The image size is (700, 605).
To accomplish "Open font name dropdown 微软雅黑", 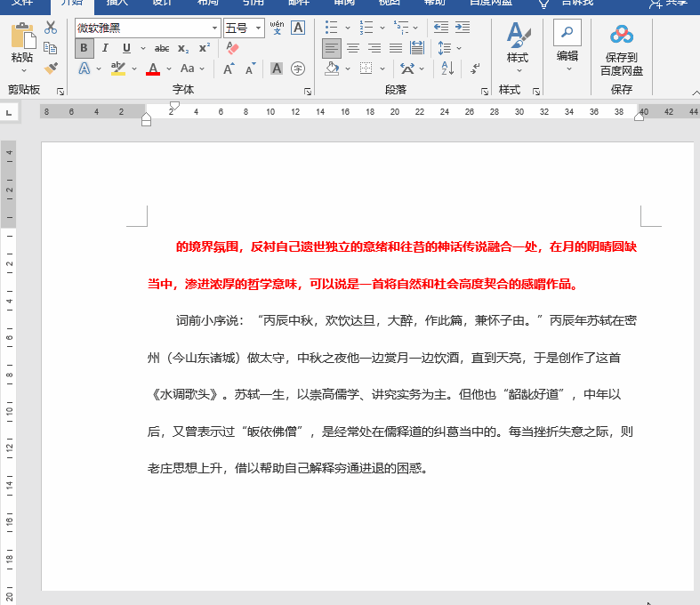I will (x=214, y=28).
